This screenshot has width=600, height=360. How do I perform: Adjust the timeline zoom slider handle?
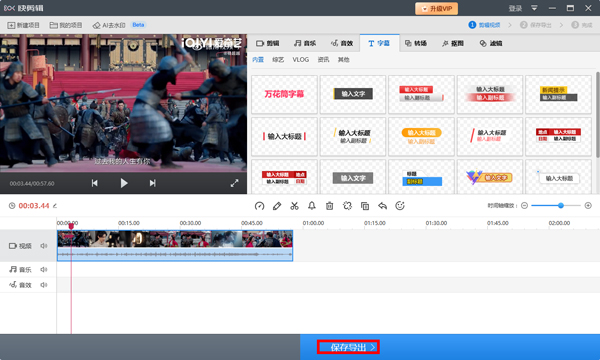(561, 205)
